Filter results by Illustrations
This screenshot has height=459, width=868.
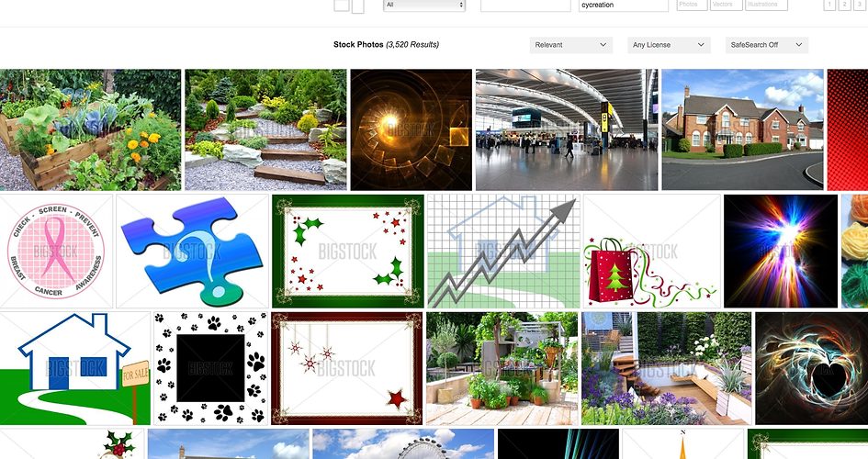[x=767, y=5]
